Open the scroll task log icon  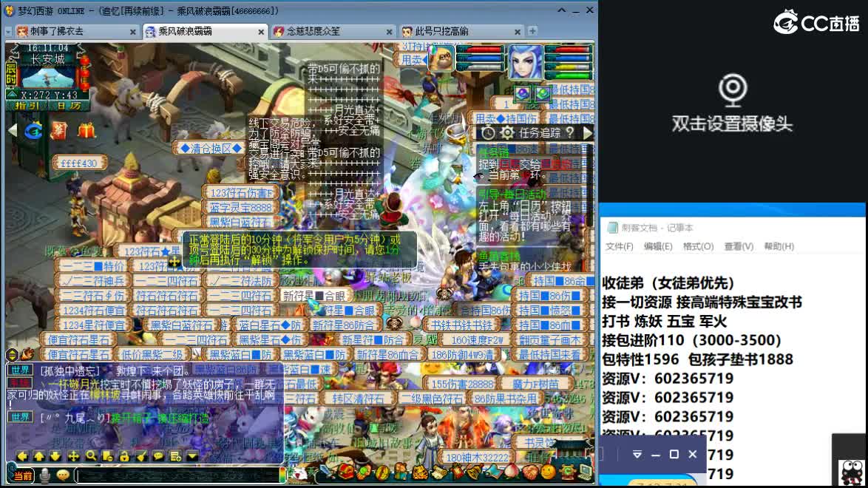[438, 472]
